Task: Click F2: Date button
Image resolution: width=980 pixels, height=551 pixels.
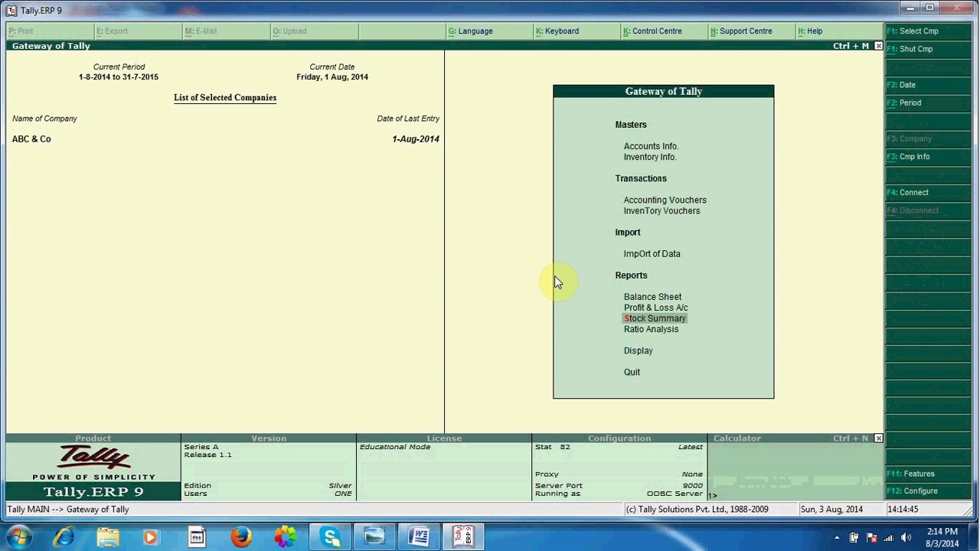Action: tap(929, 85)
